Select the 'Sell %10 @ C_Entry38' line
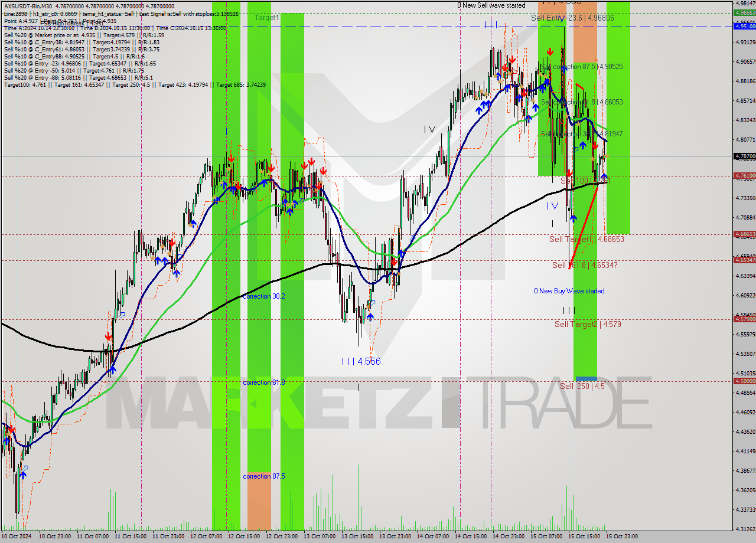The width and height of the screenshot is (756, 543). coord(82,42)
